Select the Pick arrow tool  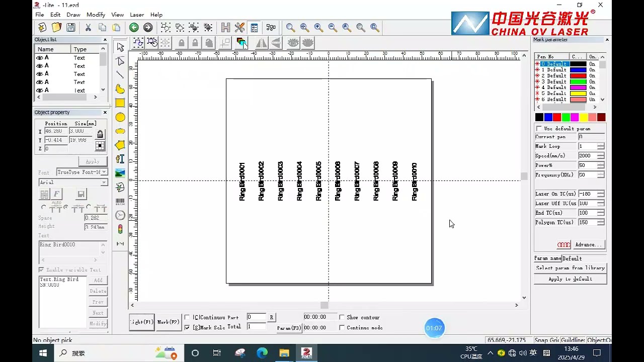[120, 47]
